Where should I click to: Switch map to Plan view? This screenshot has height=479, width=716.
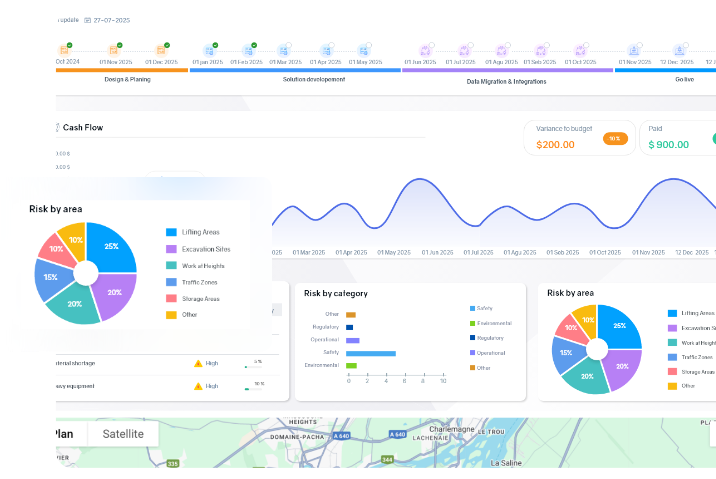pyautogui.click(x=62, y=434)
